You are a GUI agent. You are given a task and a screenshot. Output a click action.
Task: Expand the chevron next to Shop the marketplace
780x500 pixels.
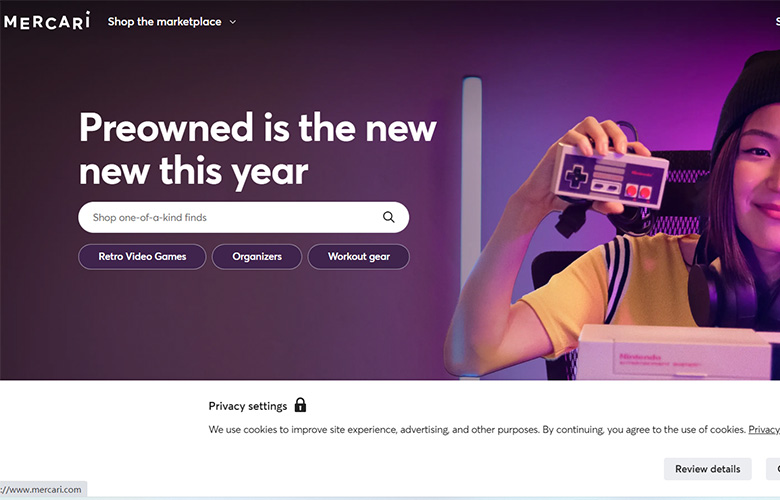pyautogui.click(x=233, y=22)
